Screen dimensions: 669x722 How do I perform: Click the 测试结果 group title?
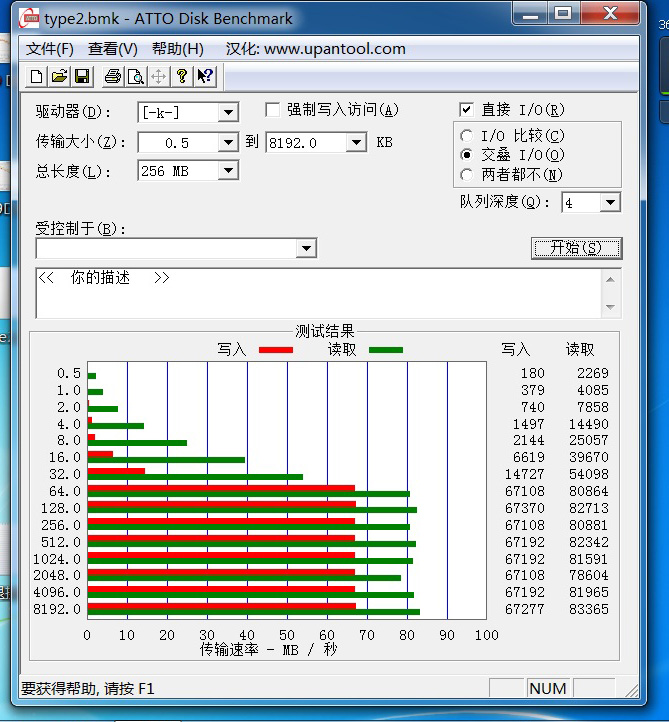[325, 331]
